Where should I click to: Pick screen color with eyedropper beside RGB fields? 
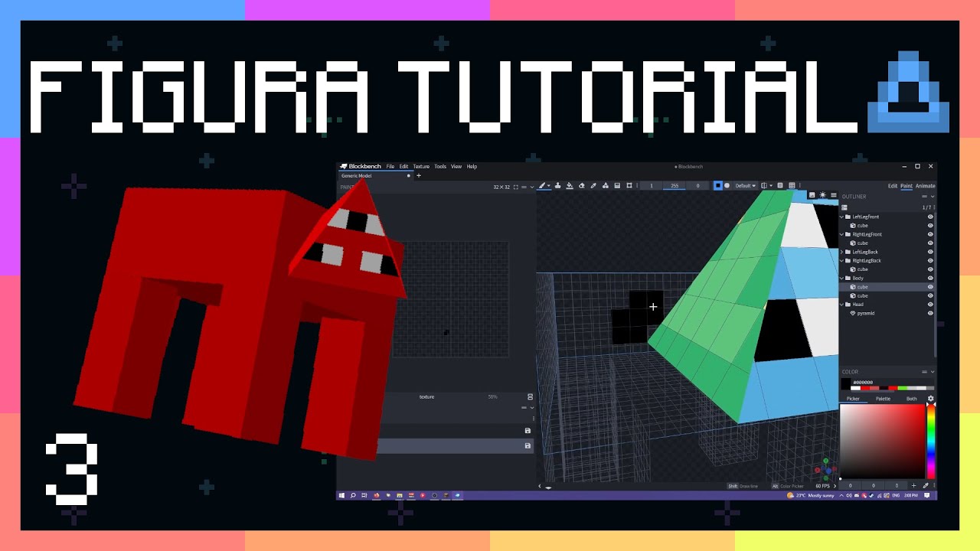[926, 485]
